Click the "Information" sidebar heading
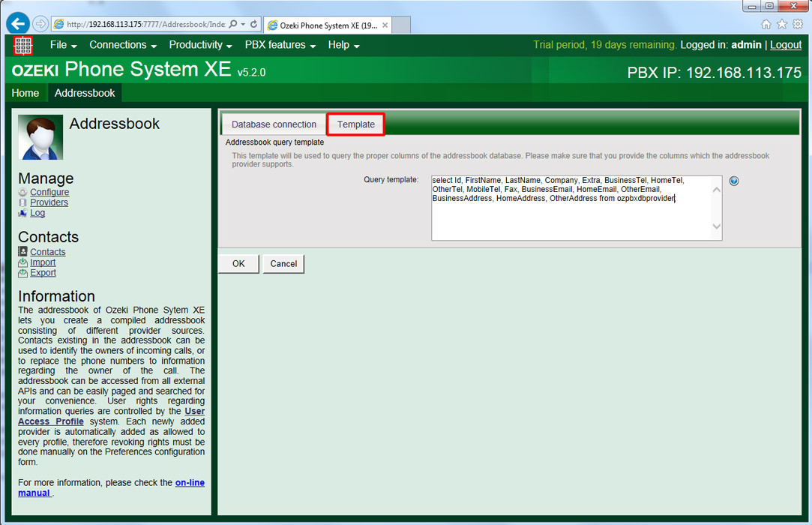The height and width of the screenshot is (525, 812). click(56, 296)
